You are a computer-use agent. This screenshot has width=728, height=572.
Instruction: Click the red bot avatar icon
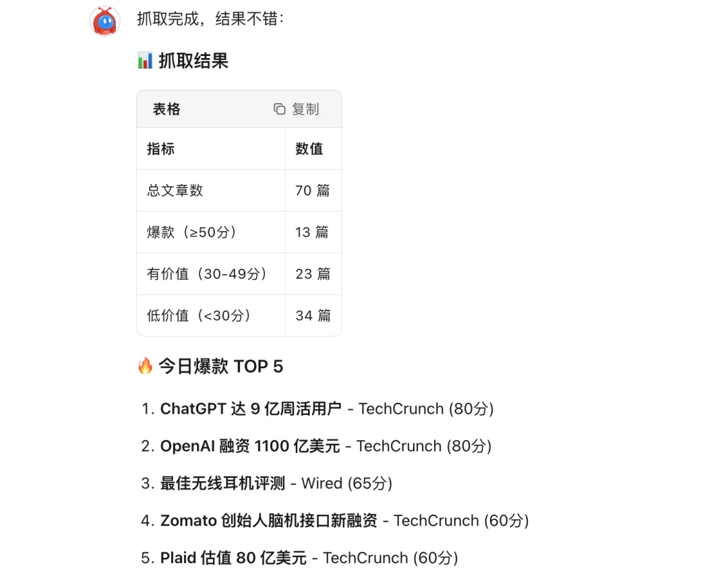pos(104,21)
